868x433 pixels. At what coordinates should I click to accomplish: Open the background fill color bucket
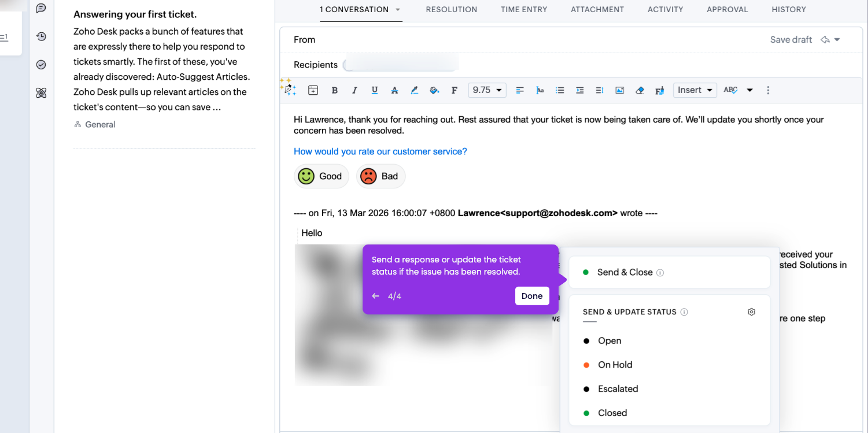pos(434,90)
